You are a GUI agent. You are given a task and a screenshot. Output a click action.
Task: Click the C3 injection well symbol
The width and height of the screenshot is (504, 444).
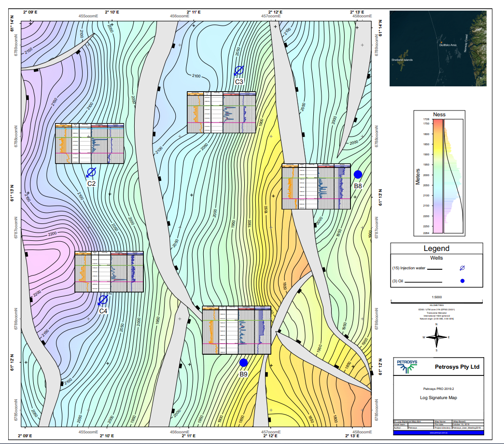click(239, 70)
